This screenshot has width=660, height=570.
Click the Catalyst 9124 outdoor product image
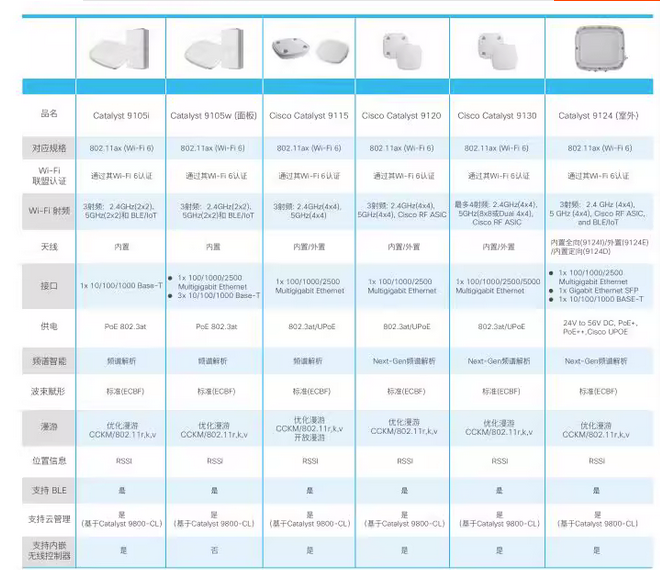(599, 49)
